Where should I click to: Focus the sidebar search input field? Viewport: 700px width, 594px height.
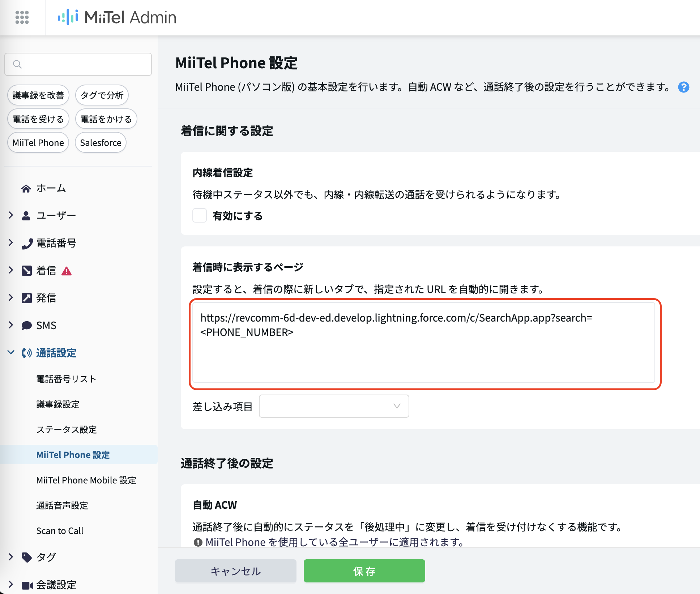78,64
